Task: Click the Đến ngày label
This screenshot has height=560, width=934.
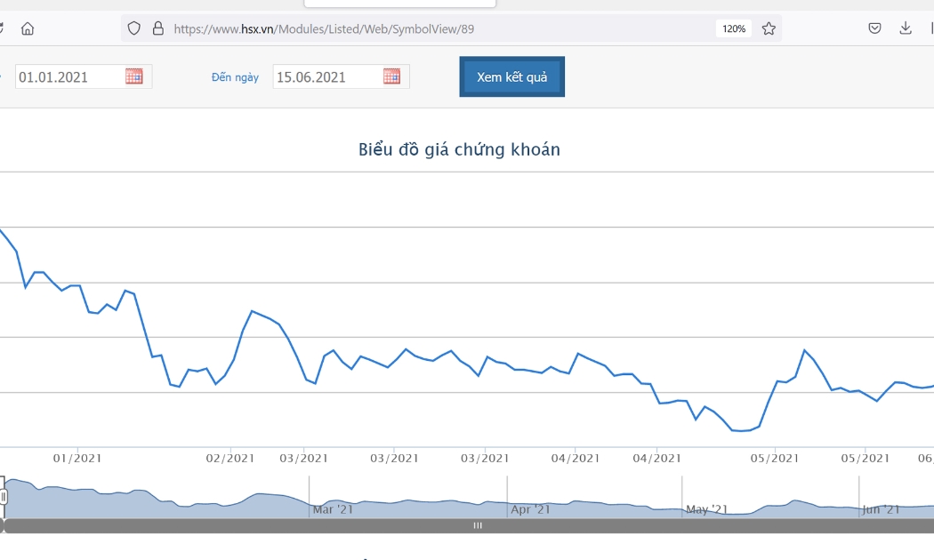Action: coord(235,77)
